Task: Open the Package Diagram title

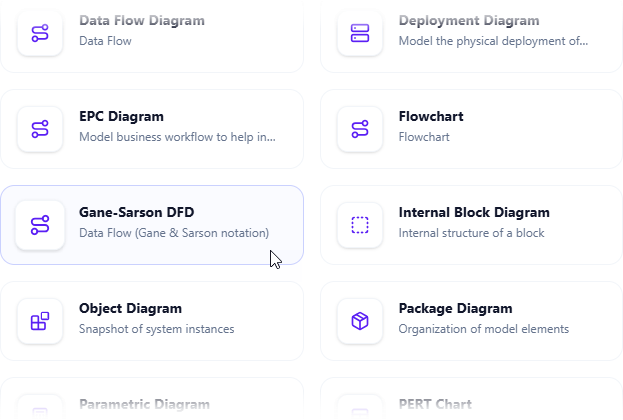Action: click(x=455, y=309)
